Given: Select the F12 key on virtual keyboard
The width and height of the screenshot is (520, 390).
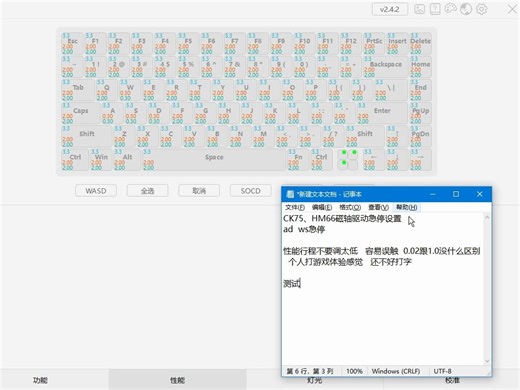Looking at the screenshot, I should point(351,43).
